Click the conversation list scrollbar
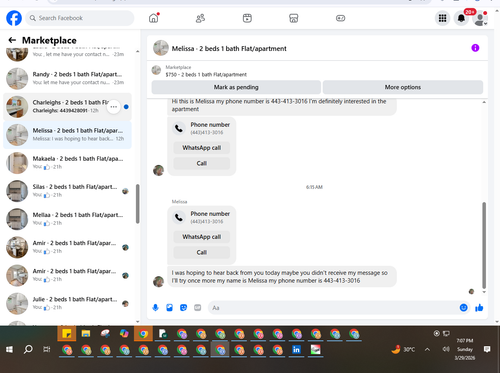This screenshot has width=500, height=373. pyautogui.click(x=137, y=204)
